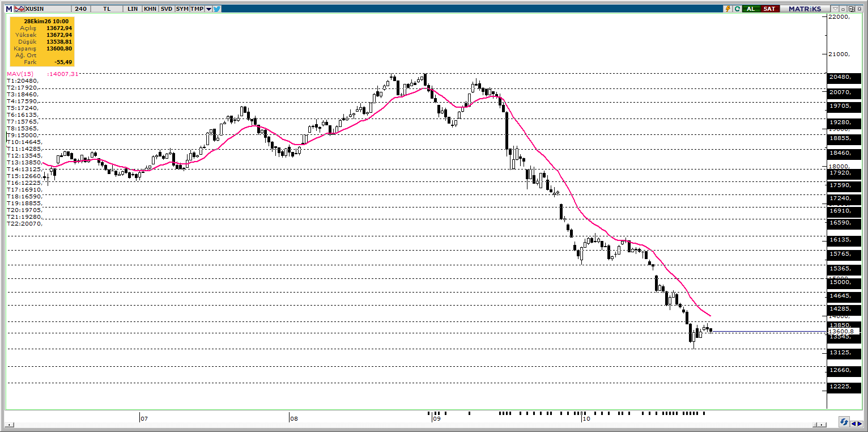The image size is (868, 432).
Task: Share chart via Twitter bird icon
Action: 217,9
